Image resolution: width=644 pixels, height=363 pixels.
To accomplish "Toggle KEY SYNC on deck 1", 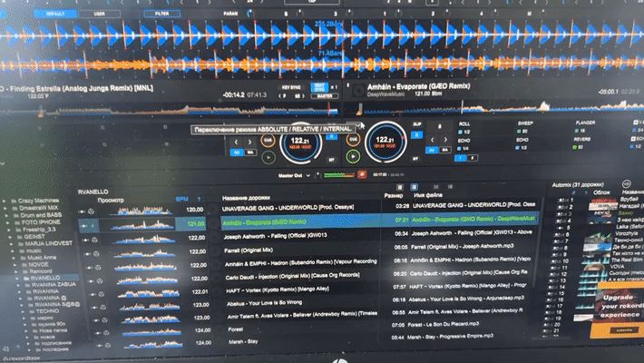I will [291, 87].
